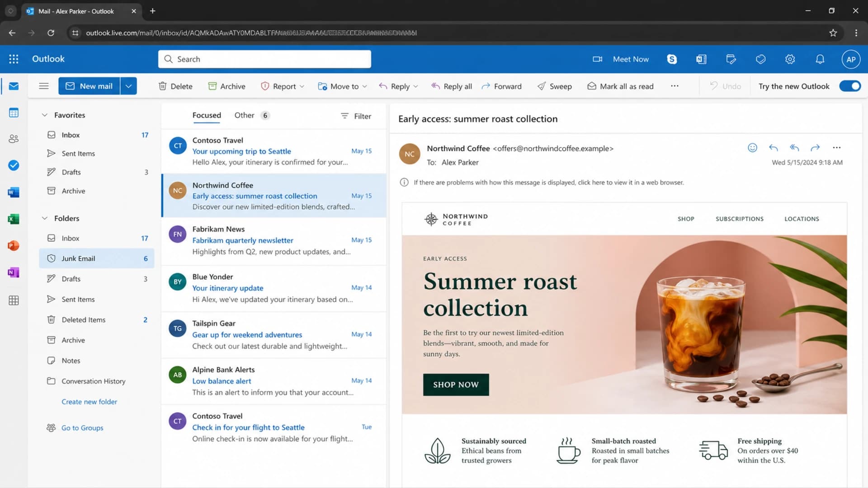Open the To Do checkmark icon
868x488 pixels.
[14, 165]
